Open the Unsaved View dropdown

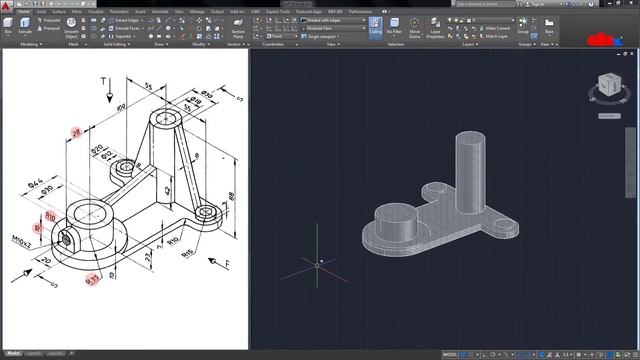tap(334, 28)
